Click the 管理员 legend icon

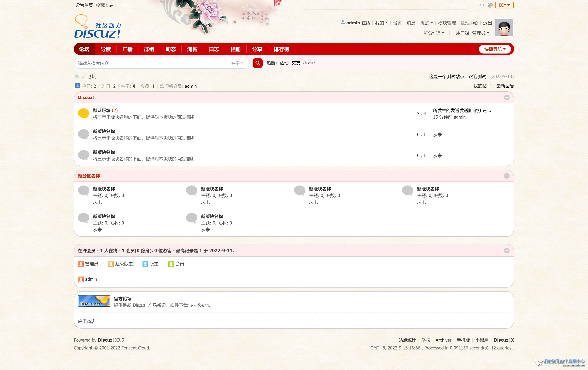81,264
